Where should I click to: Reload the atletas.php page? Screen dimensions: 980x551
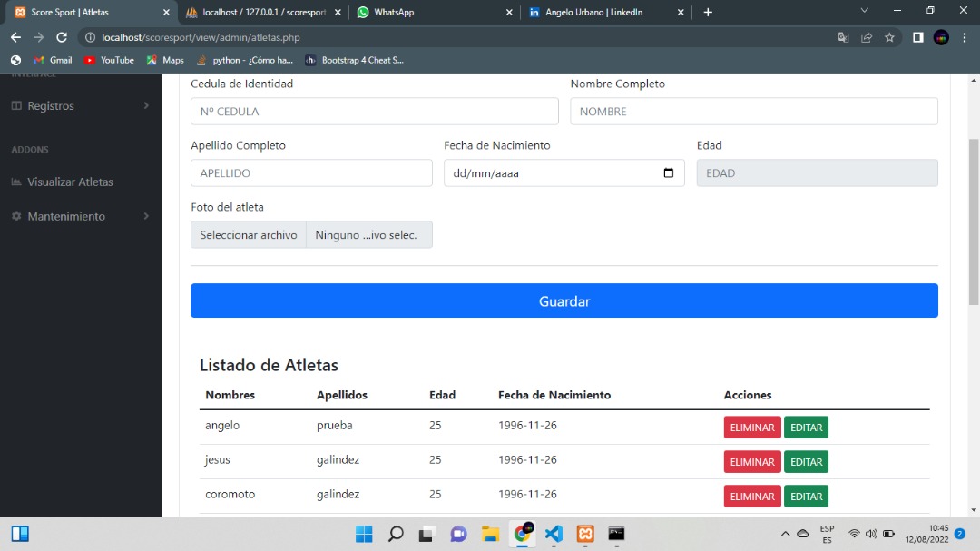(61, 37)
